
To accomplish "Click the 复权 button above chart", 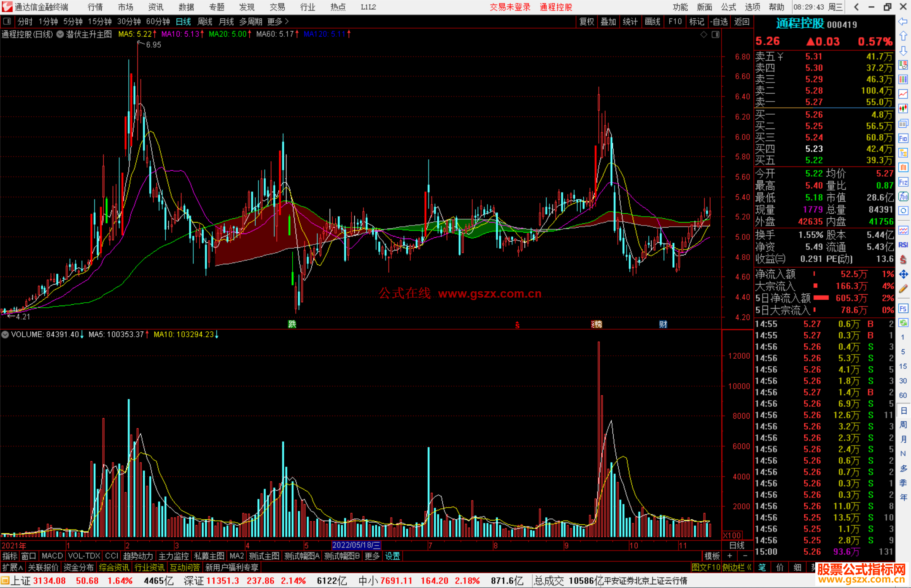I will pos(586,21).
